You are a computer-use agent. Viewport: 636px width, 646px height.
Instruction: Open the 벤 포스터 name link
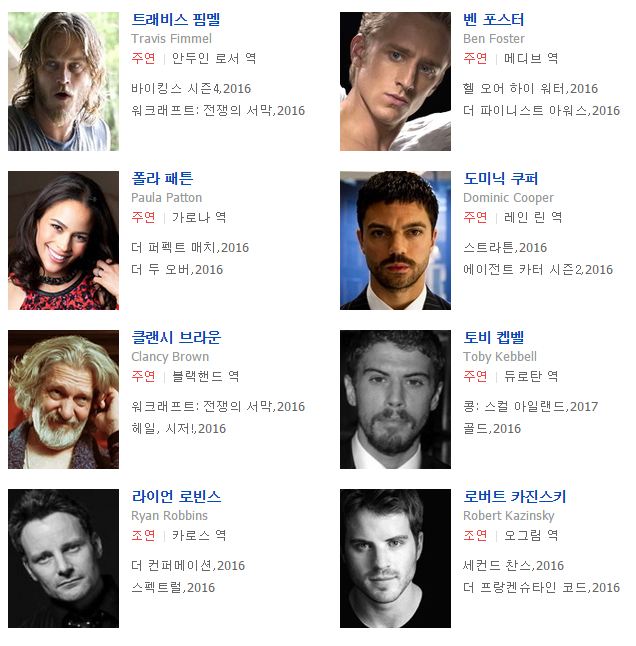click(493, 19)
